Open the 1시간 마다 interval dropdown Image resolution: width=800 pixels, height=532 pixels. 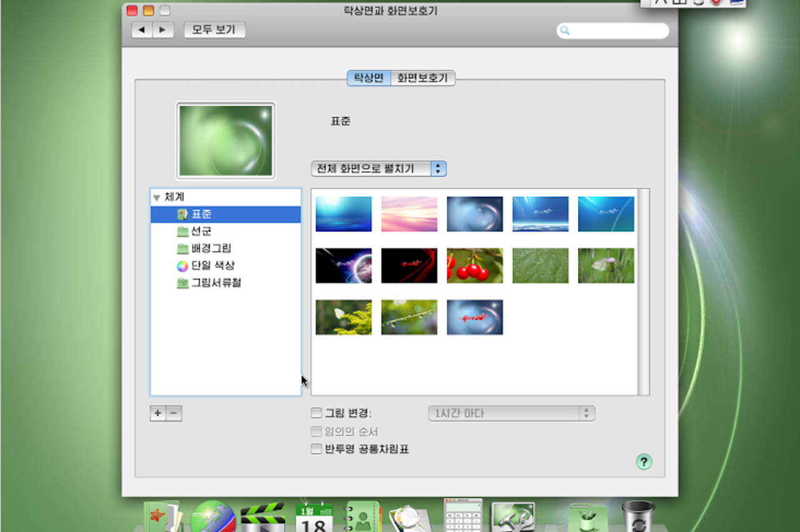(511, 413)
